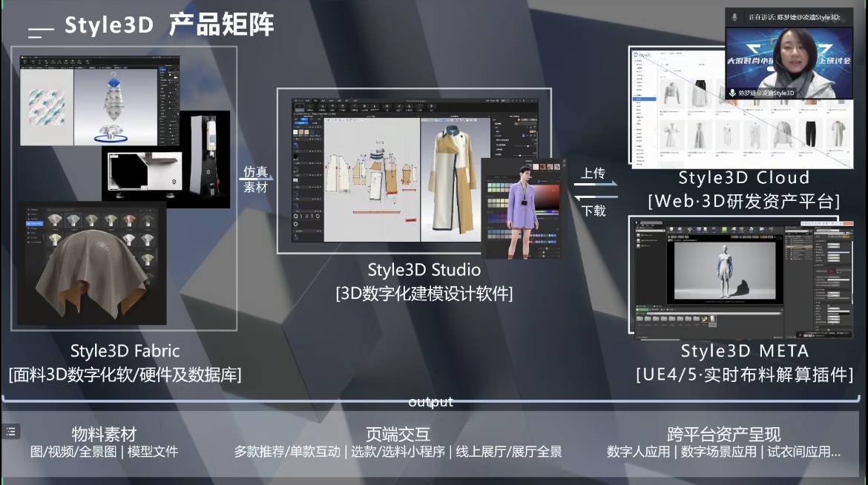Select the highlighted blue sidebar item in Cloud

click(645, 99)
